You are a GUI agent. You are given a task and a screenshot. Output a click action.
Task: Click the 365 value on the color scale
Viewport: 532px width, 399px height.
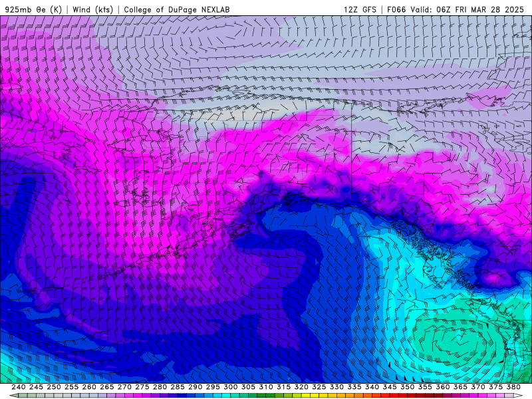[x=460, y=387]
